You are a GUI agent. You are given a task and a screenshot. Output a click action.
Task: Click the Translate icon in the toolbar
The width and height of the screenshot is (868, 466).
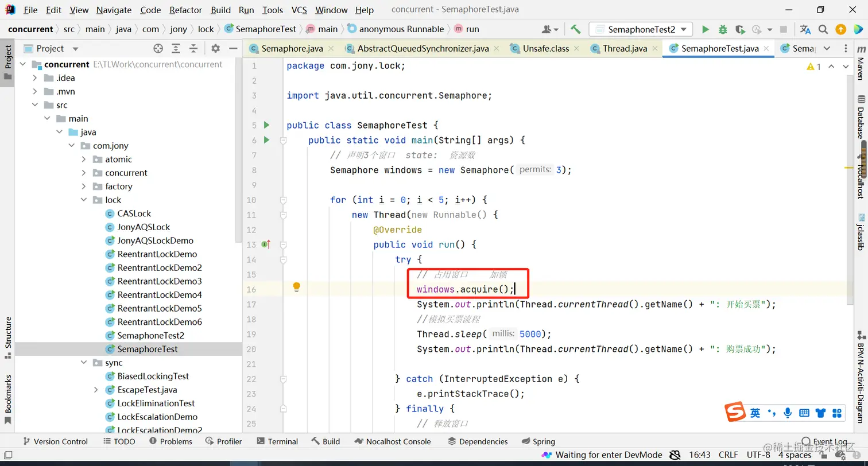point(805,29)
